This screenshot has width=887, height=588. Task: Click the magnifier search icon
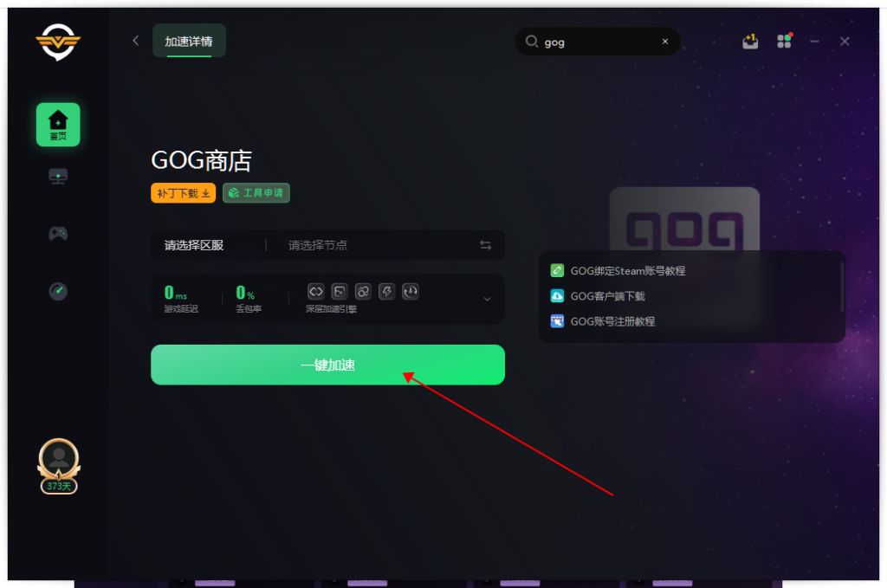[531, 42]
